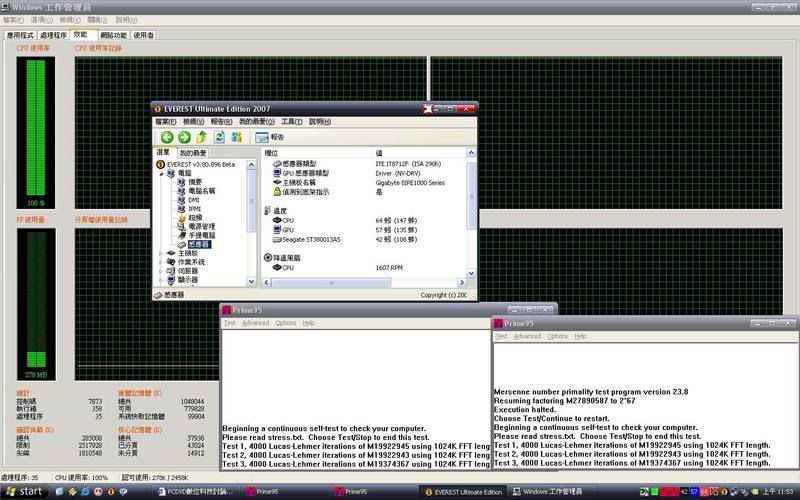Switch to 使用者 tab in Task Manager
The height and width of the screenshot is (500, 800).
(x=143, y=35)
